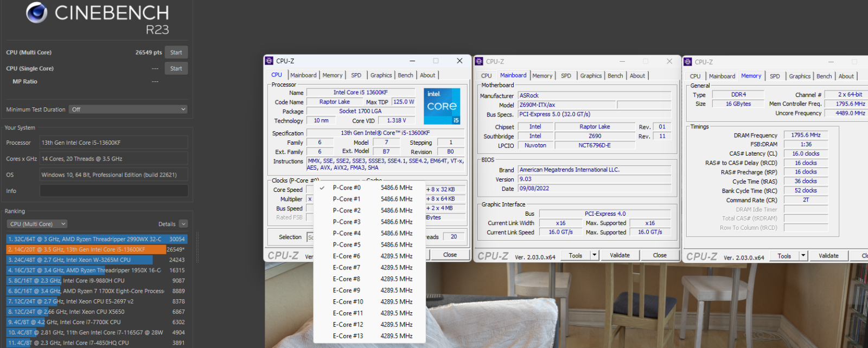Open the Ranking CPU (Multi Core) dropdown
The height and width of the screenshot is (348, 868).
coord(37,224)
